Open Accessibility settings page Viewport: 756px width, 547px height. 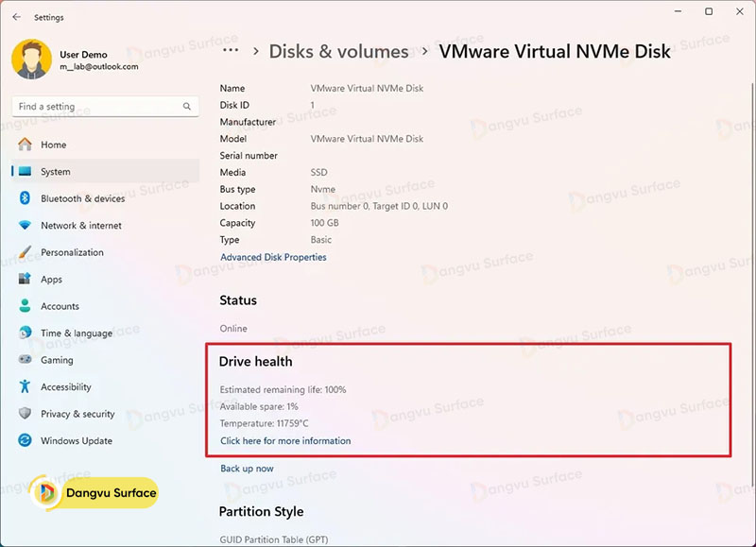[x=65, y=387]
